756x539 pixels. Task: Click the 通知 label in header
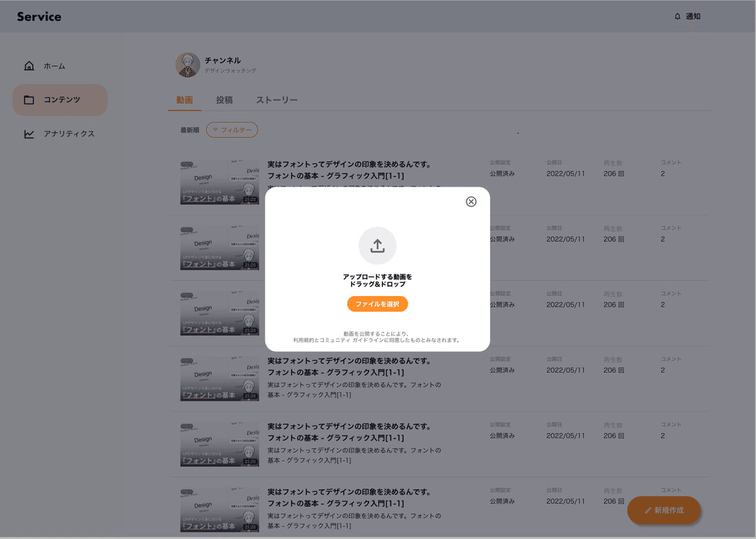coord(693,16)
